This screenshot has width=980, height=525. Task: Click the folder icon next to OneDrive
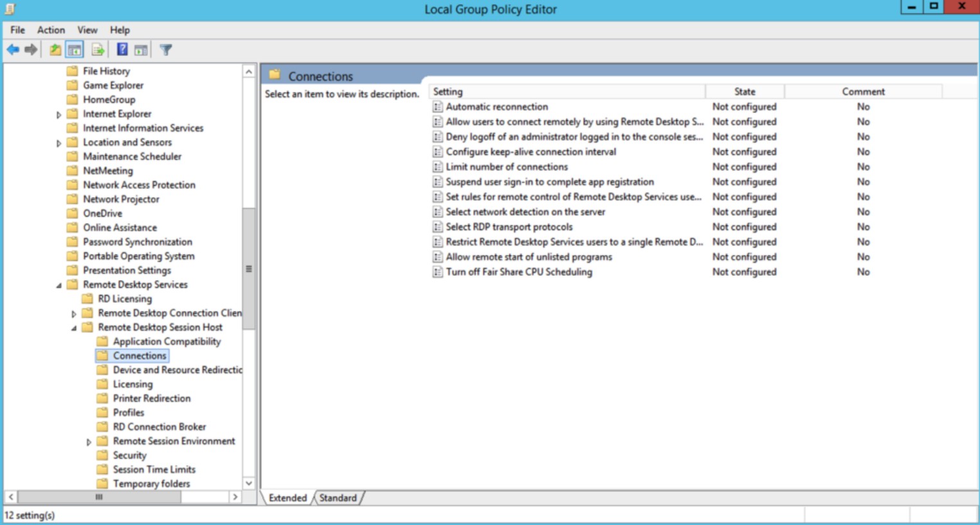click(73, 213)
